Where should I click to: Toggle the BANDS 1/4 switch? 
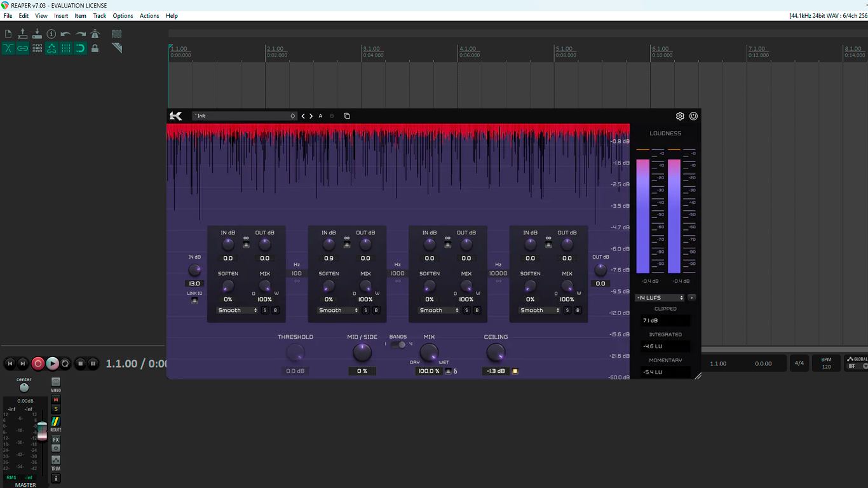pyautogui.click(x=398, y=344)
